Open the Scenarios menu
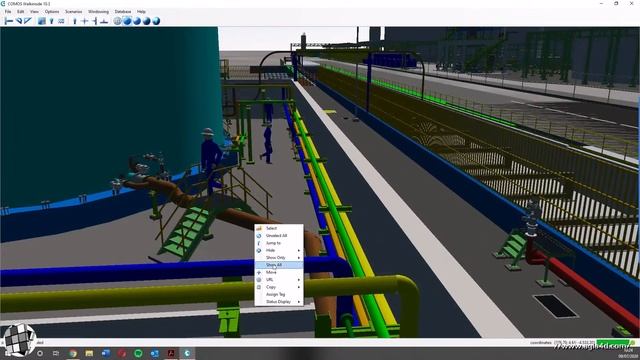Viewport: 640px width, 360px height. (73, 11)
